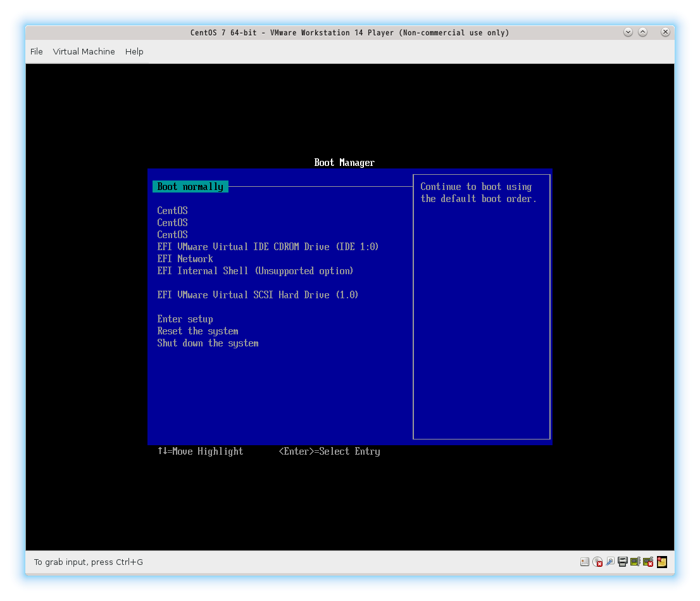Select the EFI Network boot entry
Screen dimensions: 700x601
[x=185, y=259]
